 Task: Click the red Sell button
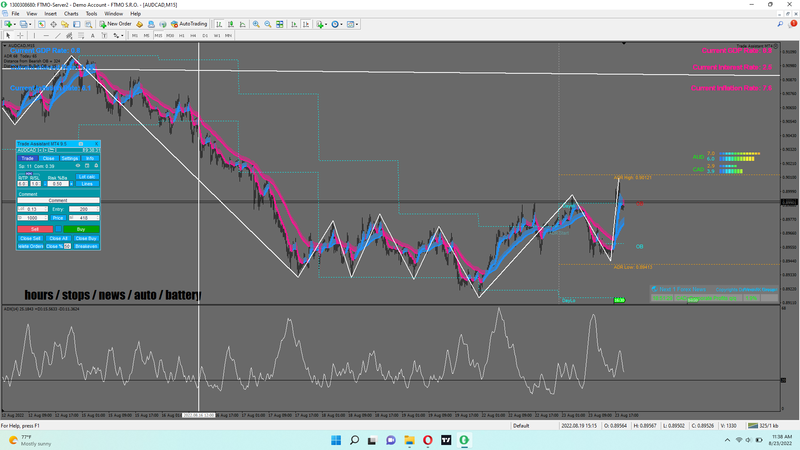pyautogui.click(x=35, y=229)
